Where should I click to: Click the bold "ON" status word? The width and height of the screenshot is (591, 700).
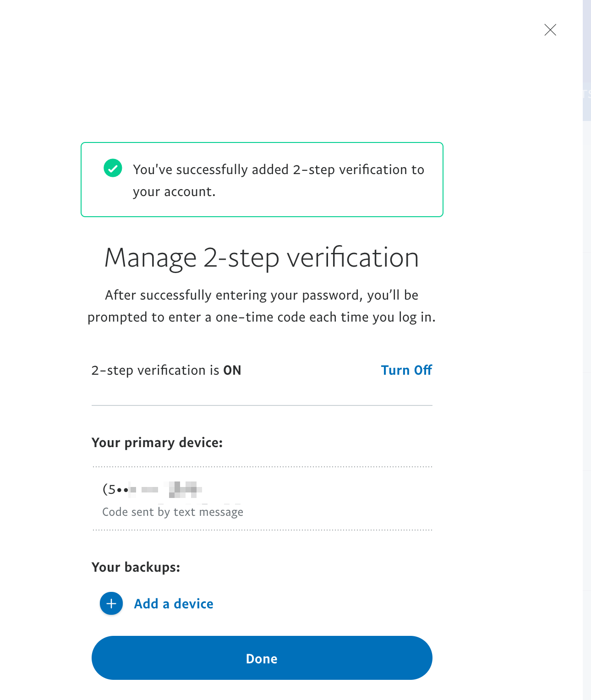(x=232, y=370)
